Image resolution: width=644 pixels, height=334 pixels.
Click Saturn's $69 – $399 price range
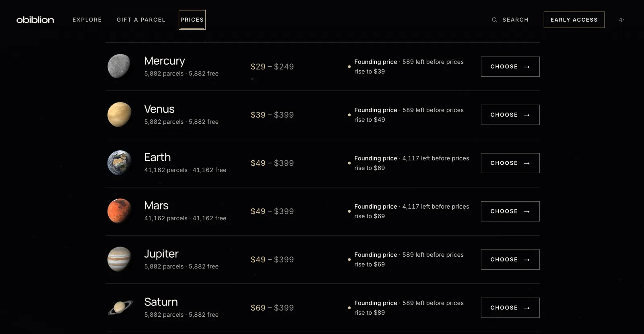(x=272, y=308)
